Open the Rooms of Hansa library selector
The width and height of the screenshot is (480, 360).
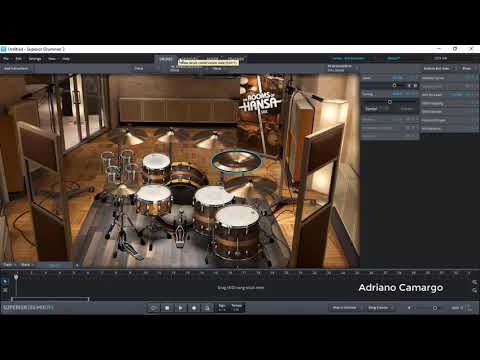tap(349, 58)
